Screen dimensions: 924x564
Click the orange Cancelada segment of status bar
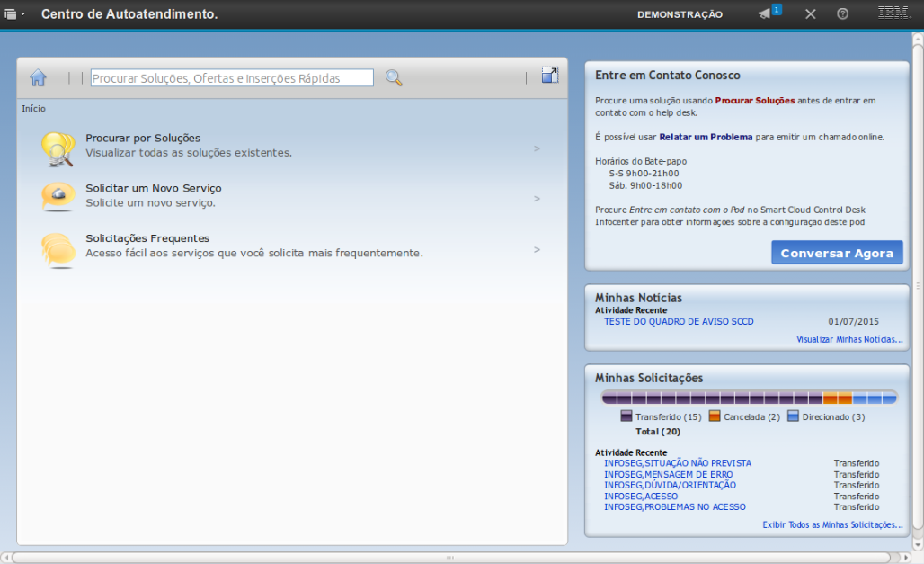pyautogui.click(x=837, y=398)
